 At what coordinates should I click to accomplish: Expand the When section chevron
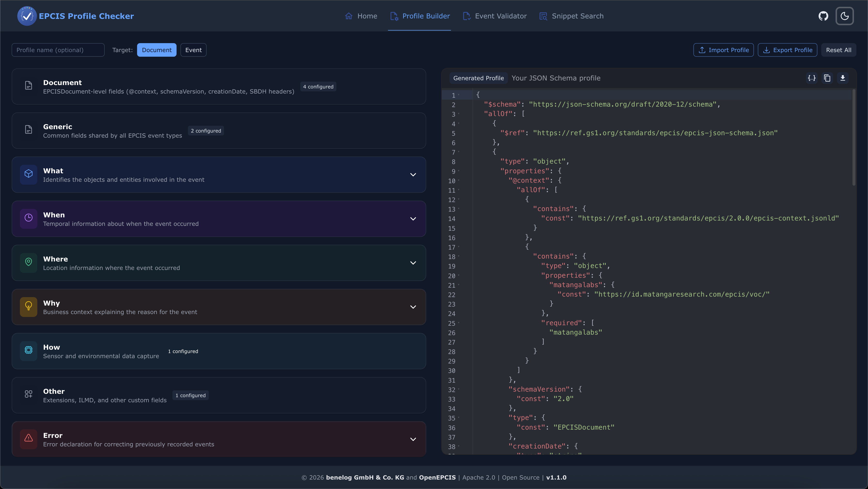[x=413, y=219]
